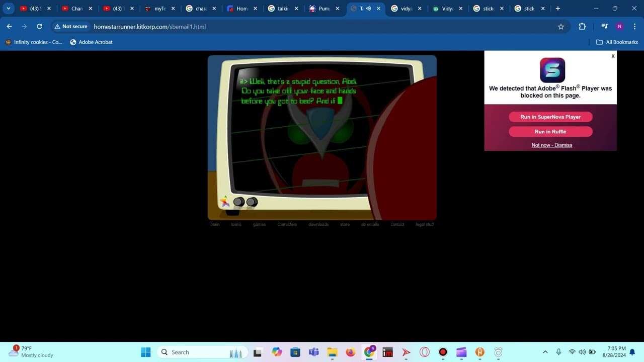Open Microsoft Teams from the taskbar
The image size is (644, 362).
pyautogui.click(x=313, y=352)
